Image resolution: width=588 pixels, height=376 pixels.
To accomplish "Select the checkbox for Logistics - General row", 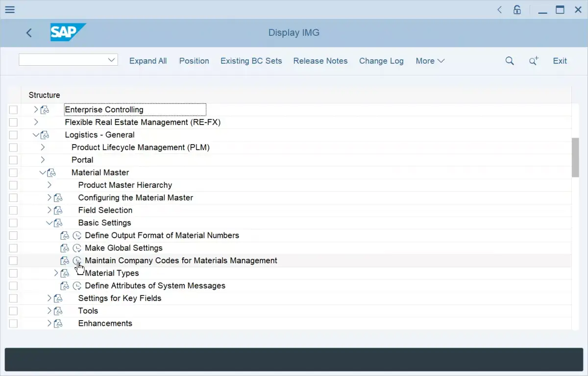I will click(13, 135).
